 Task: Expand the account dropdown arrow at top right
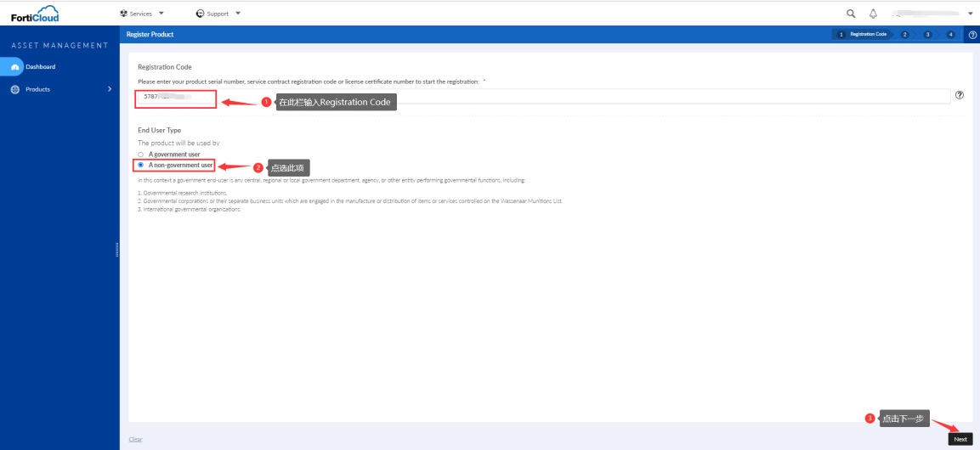coord(970,14)
